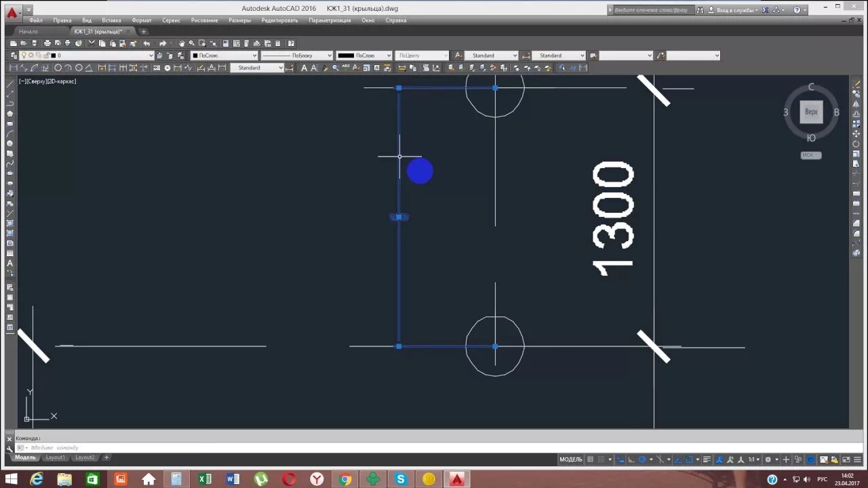Click the keyword search field in title bar

[654, 10]
